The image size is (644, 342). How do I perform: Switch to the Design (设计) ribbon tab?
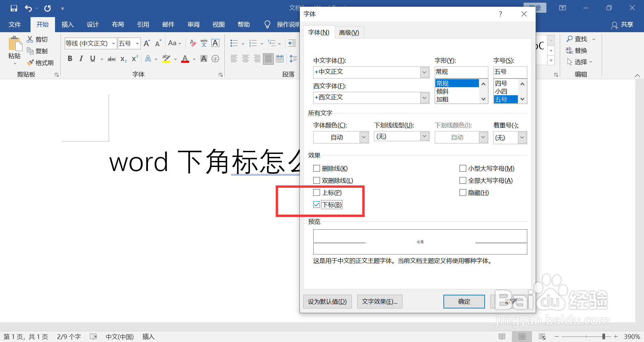[93, 24]
